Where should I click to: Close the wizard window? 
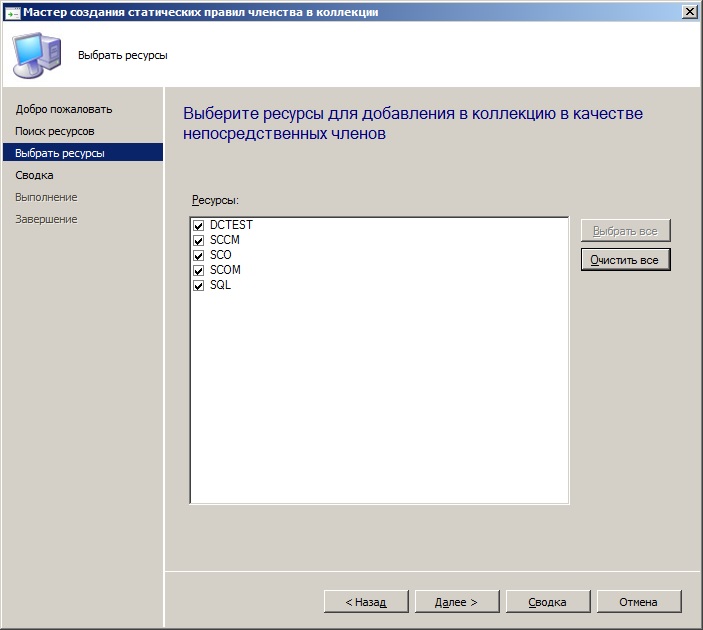689,12
